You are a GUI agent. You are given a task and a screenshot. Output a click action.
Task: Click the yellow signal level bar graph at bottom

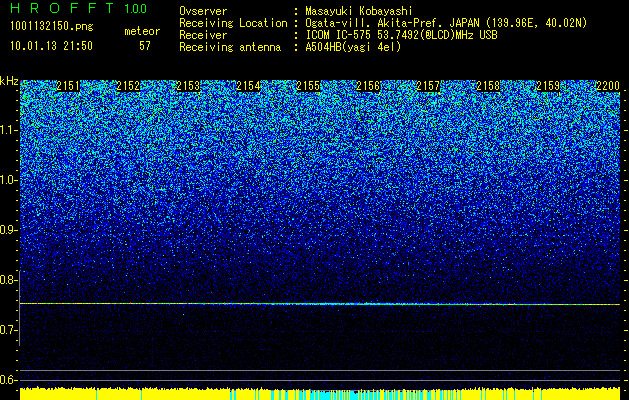click(320, 393)
